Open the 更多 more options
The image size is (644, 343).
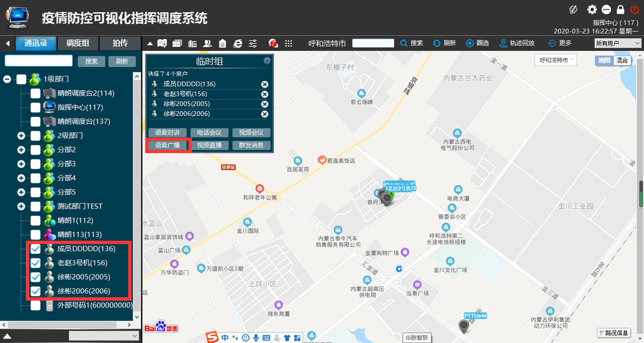click(x=560, y=43)
